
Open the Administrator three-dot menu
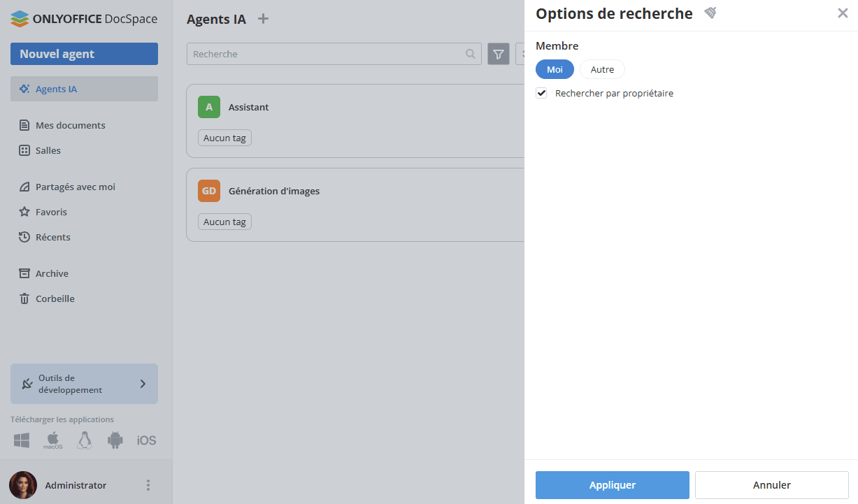click(x=148, y=485)
